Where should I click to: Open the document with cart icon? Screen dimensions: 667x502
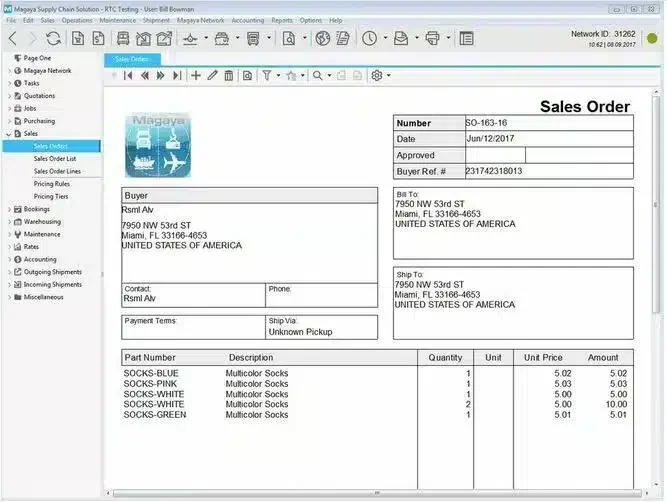tap(78, 39)
